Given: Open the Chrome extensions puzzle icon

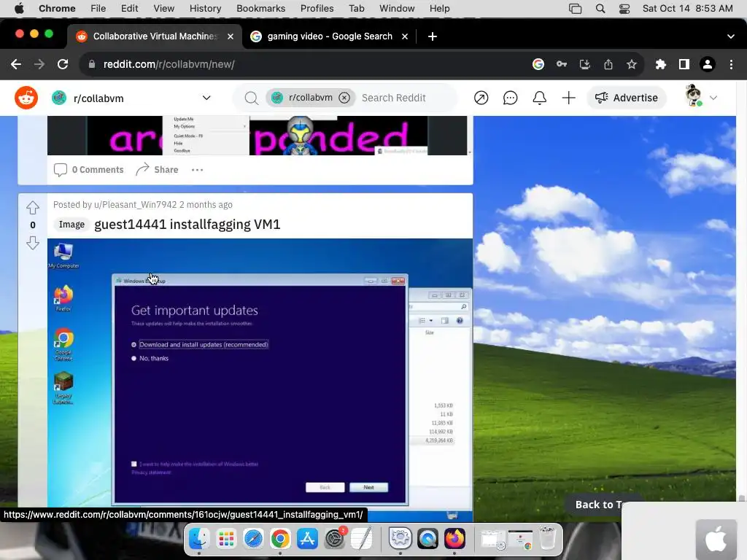Looking at the screenshot, I should 660,64.
